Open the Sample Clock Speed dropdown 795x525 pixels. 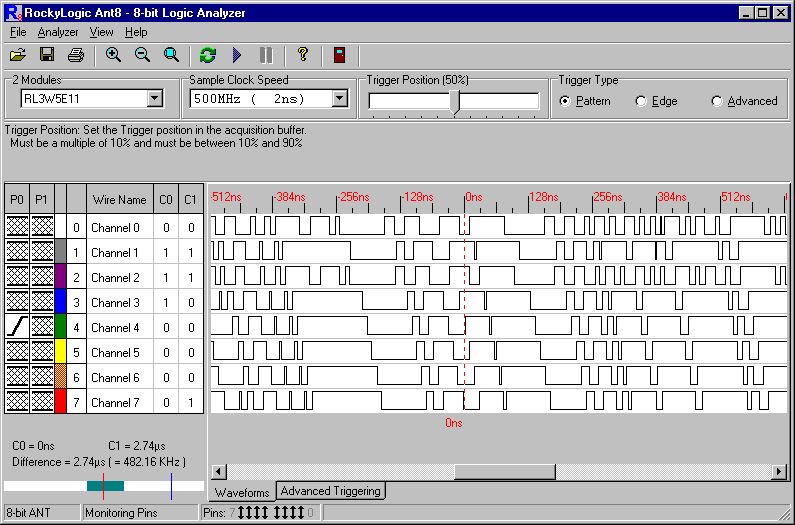340,98
